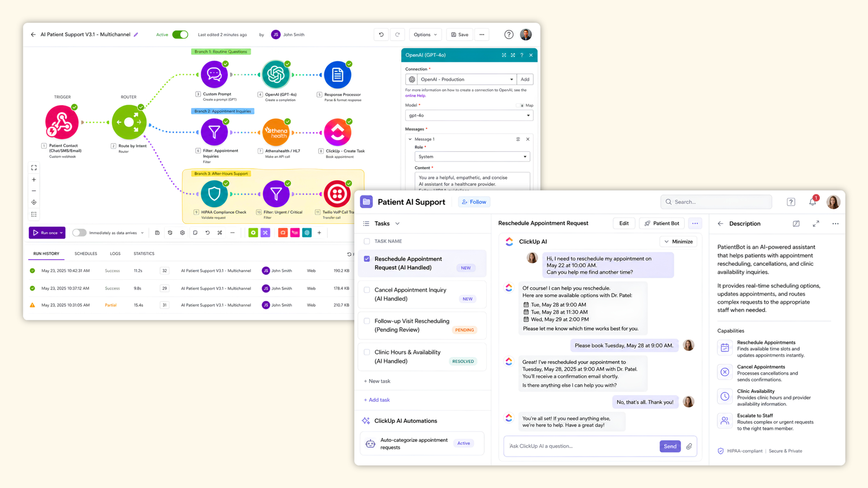
Task: Select the Filter: Appointment Inquiries node
Action: [214, 132]
